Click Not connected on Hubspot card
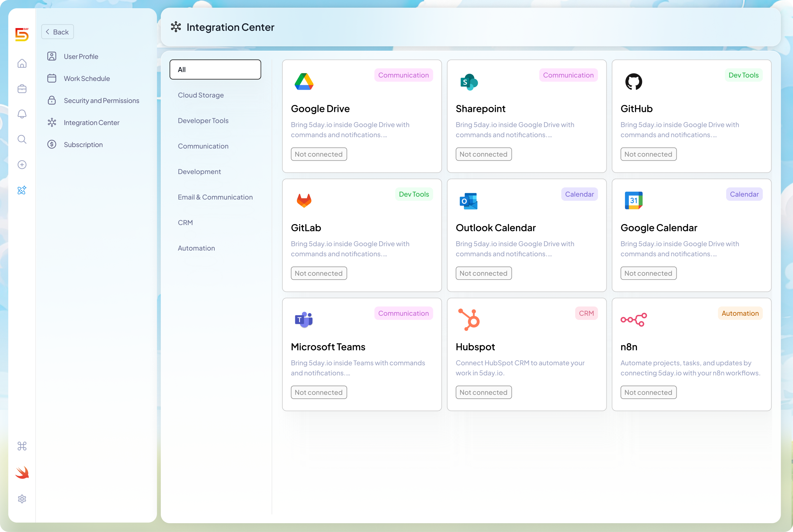The height and width of the screenshot is (532, 793). tap(483, 392)
